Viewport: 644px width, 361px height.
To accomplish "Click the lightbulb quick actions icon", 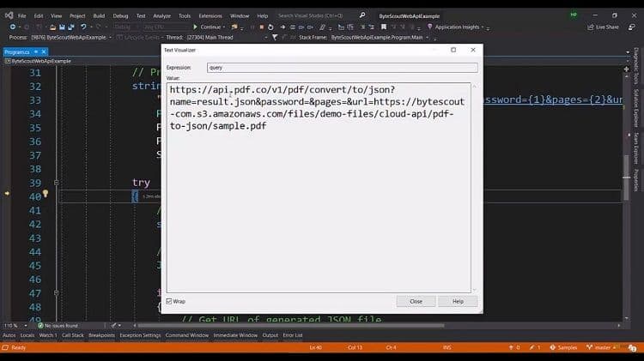I will tap(46, 195).
